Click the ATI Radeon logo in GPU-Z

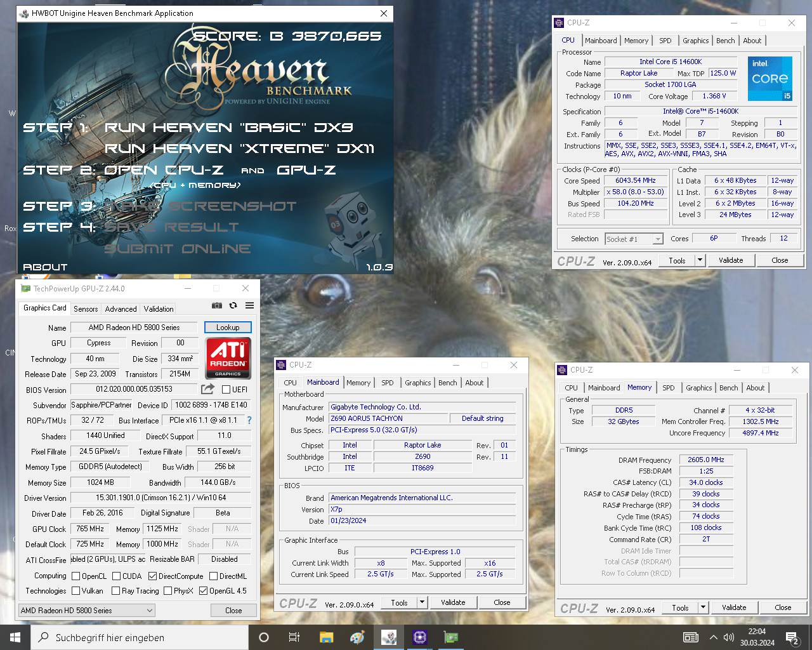tap(228, 357)
